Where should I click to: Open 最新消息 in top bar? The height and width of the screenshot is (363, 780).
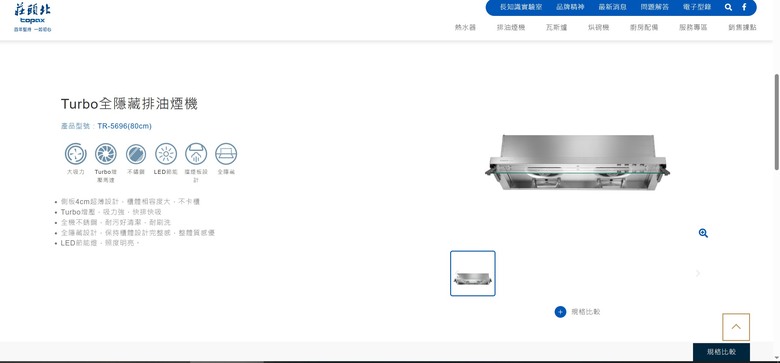pos(612,7)
